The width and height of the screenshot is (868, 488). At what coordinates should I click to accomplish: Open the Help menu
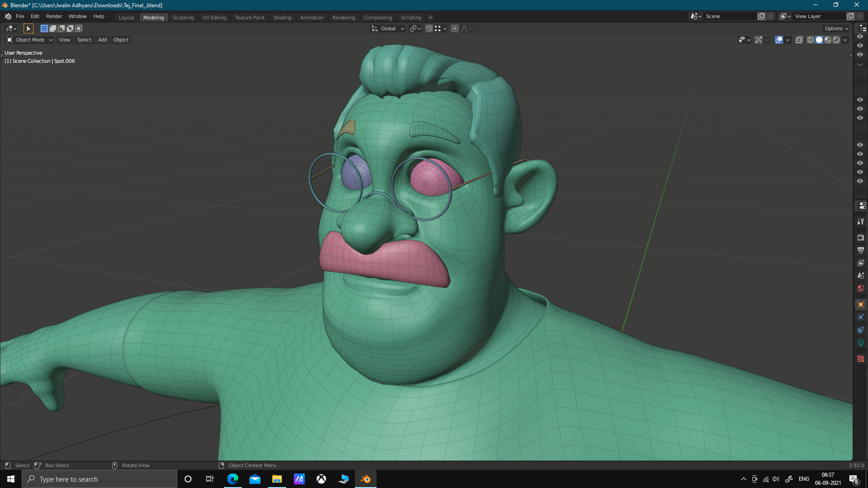pyautogui.click(x=99, y=16)
